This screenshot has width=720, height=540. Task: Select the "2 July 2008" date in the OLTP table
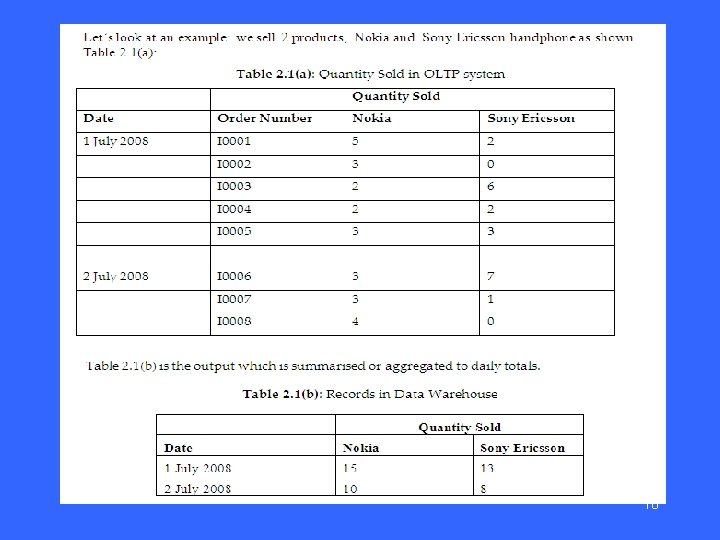[116, 276]
